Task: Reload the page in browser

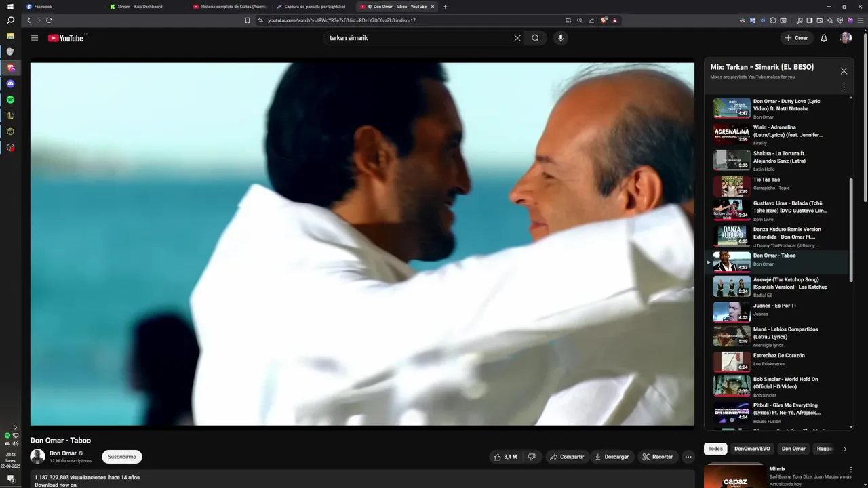Action: [49, 20]
